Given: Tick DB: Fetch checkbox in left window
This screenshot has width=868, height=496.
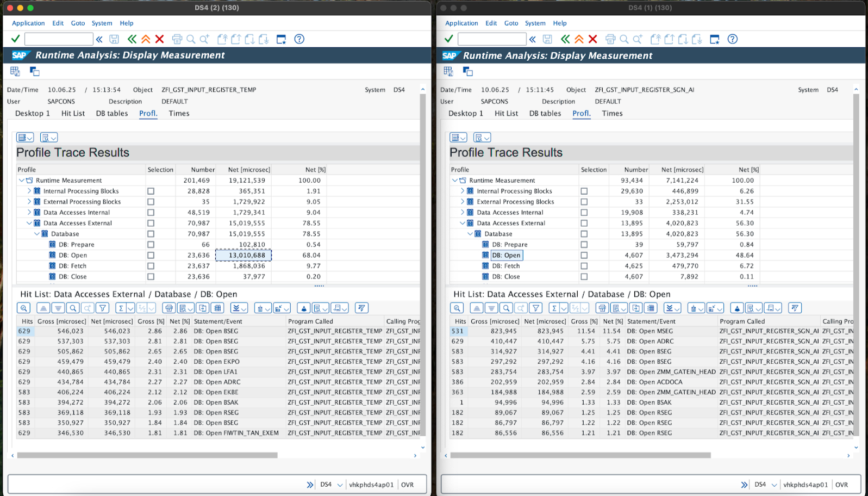Looking at the screenshot, I should [x=151, y=266].
